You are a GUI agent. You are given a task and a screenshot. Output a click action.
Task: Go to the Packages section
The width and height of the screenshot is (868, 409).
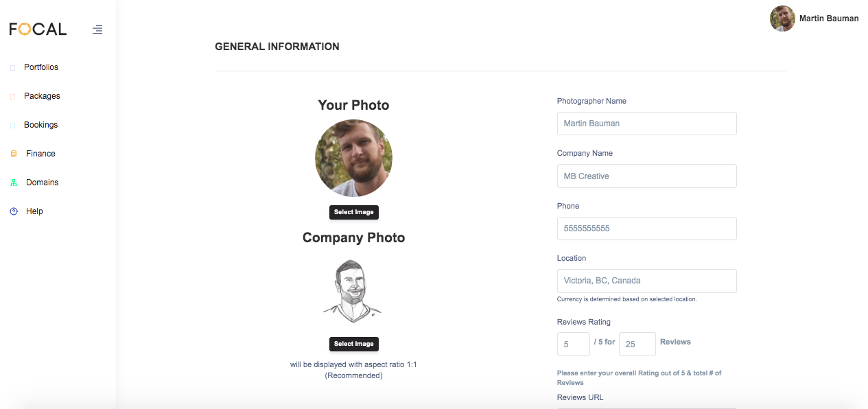click(x=42, y=96)
